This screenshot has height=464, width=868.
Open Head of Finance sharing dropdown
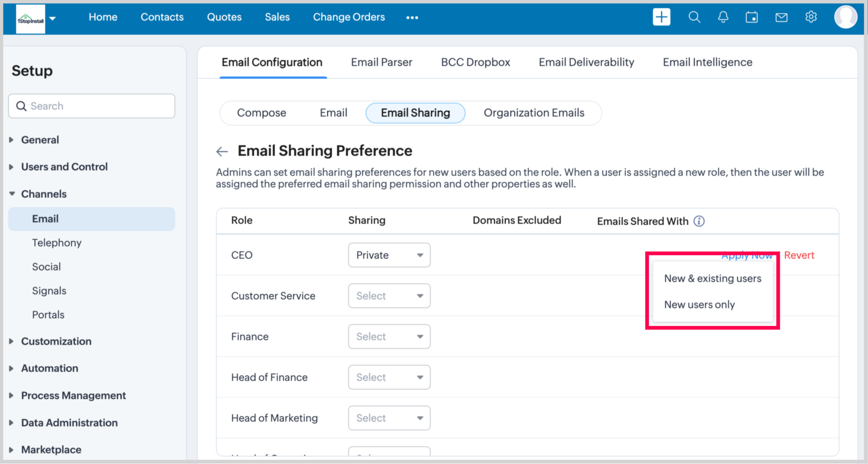coord(389,377)
